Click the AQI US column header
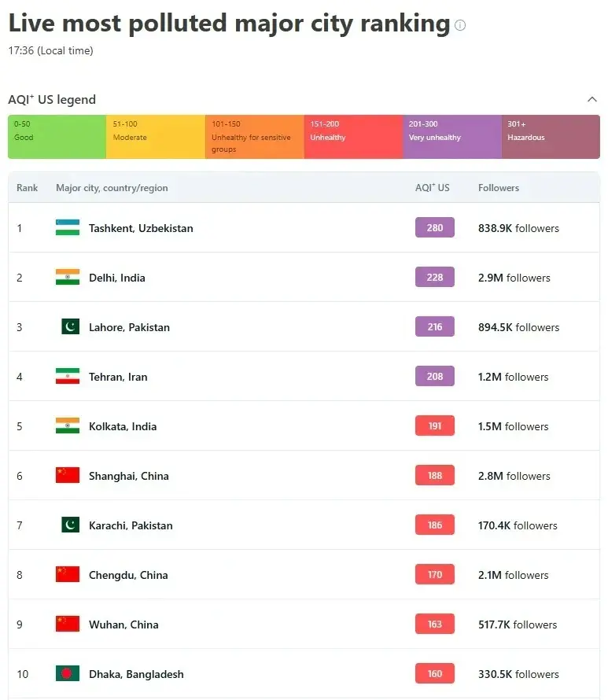 [x=433, y=188]
